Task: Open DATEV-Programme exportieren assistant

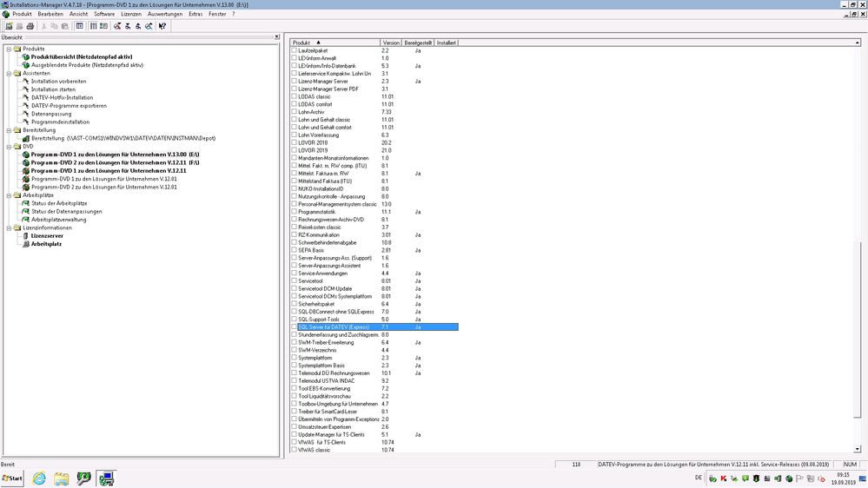Action: pos(69,106)
